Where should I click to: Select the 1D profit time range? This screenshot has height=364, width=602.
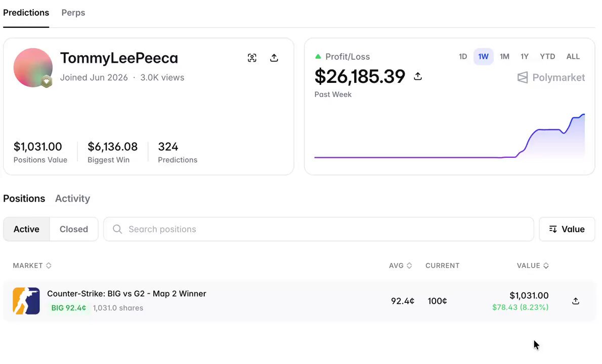pyautogui.click(x=463, y=57)
